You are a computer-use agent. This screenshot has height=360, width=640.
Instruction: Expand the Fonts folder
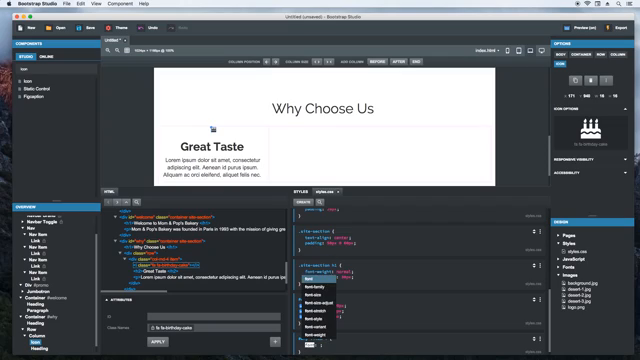tap(558, 267)
